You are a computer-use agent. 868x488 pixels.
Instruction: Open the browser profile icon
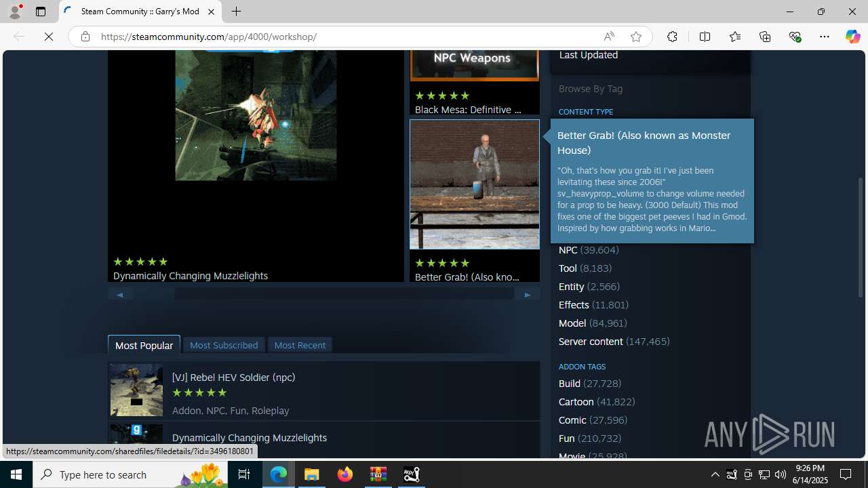pos(14,12)
